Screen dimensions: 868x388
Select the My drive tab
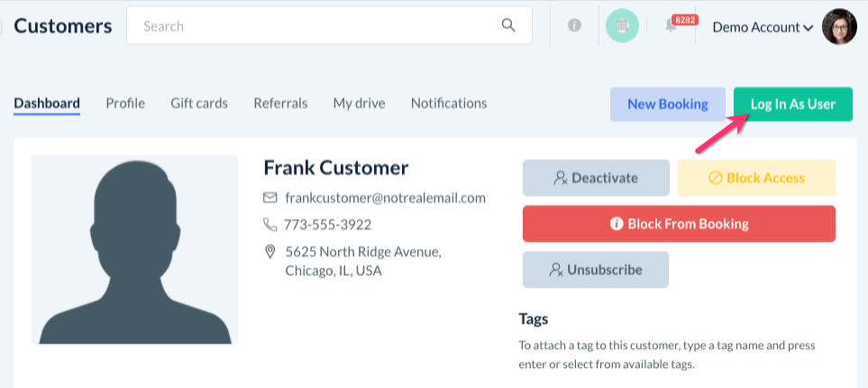[x=359, y=103]
